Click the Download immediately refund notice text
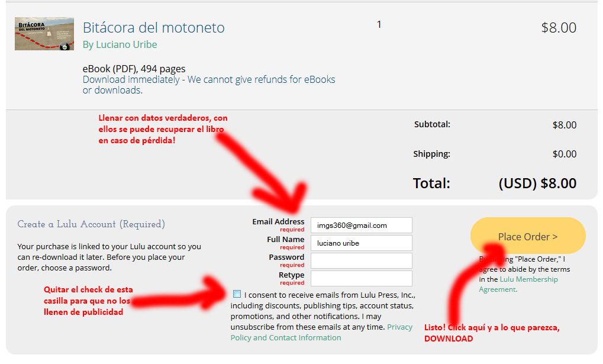 [x=208, y=85]
